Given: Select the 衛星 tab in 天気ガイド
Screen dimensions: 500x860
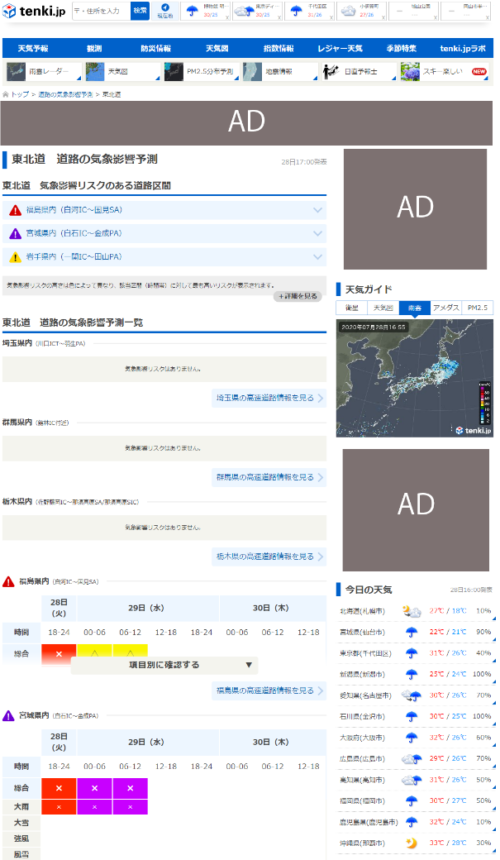Looking at the screenshot, I should point(351,308).
